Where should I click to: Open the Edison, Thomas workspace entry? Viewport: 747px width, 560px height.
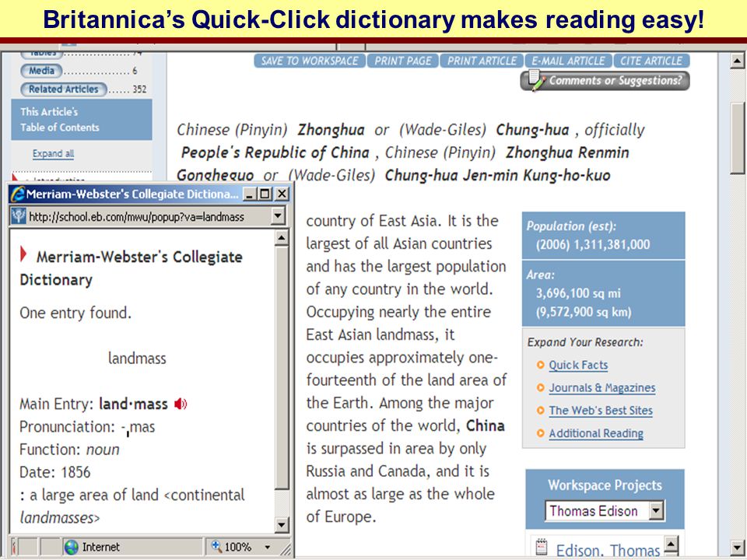click(608, 551)
